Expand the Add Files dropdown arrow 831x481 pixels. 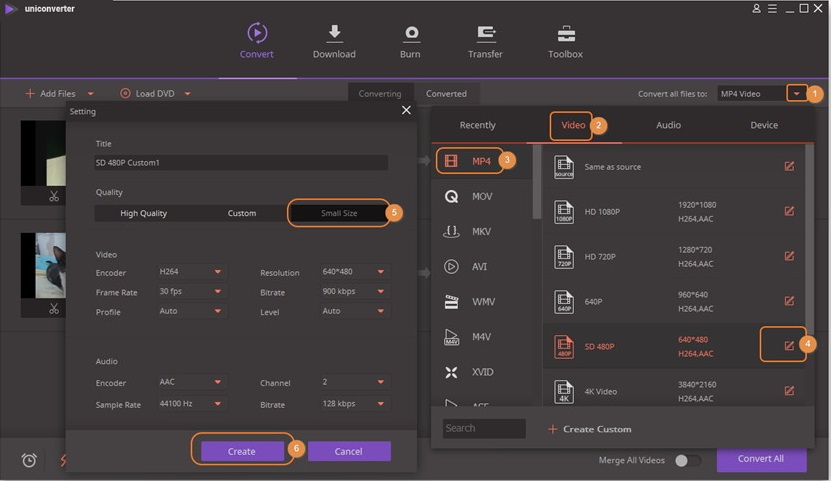pos(91,94)
